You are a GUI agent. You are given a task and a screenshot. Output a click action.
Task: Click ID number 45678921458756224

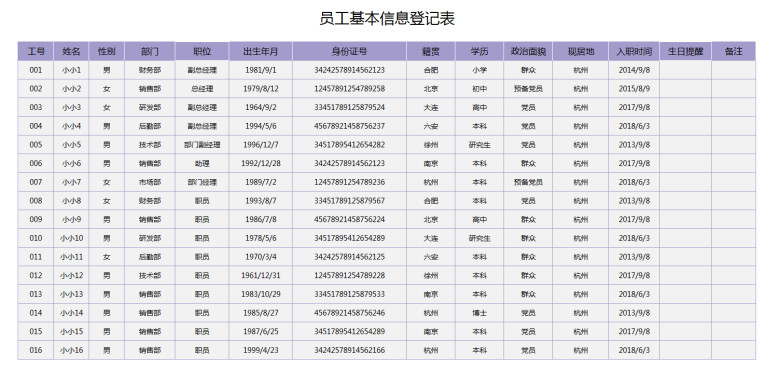(349, 219)
